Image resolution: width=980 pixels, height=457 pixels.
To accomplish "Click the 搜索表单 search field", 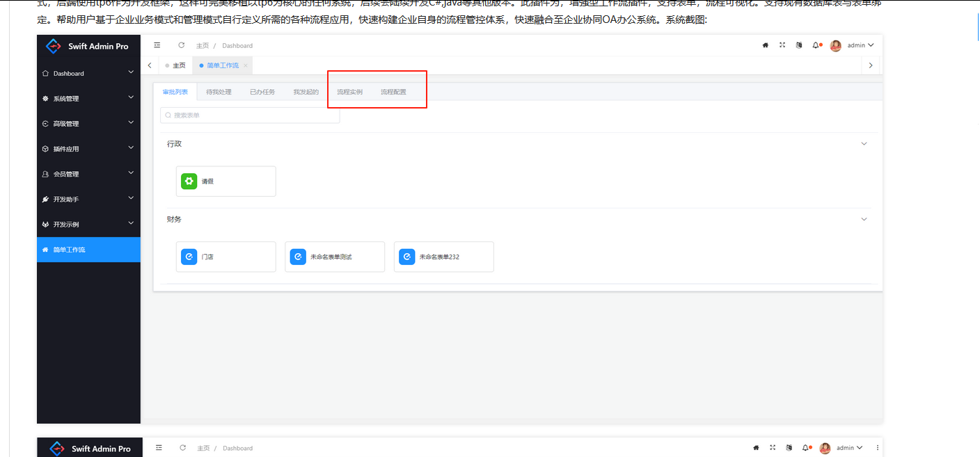I will (251, 115).
